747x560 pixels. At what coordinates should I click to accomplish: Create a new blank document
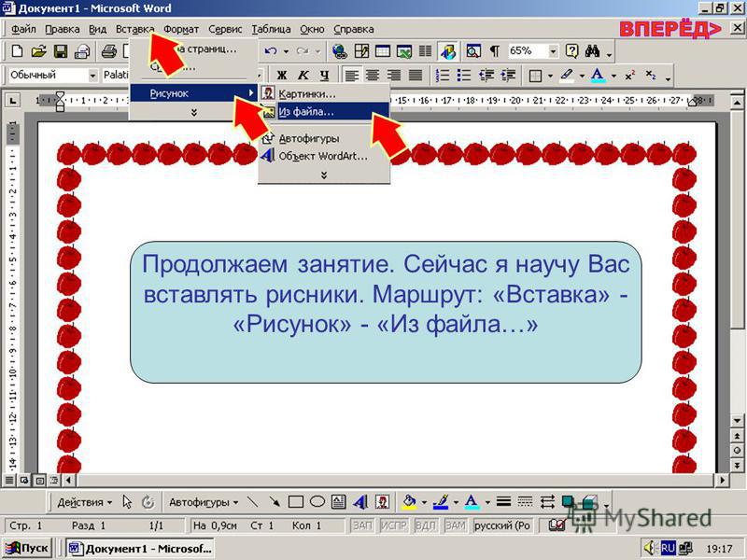pyautogui.click(x=17, y=51)
